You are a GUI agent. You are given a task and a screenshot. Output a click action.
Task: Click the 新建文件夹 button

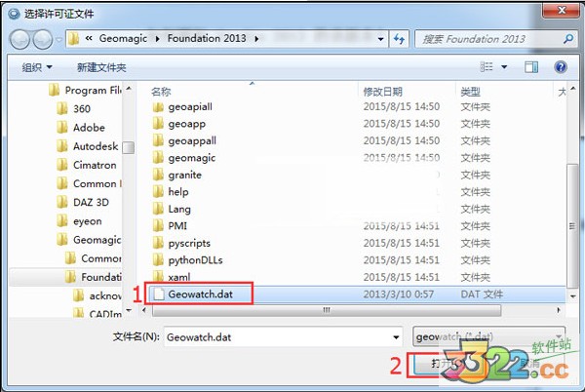click(x=101, y=67)
